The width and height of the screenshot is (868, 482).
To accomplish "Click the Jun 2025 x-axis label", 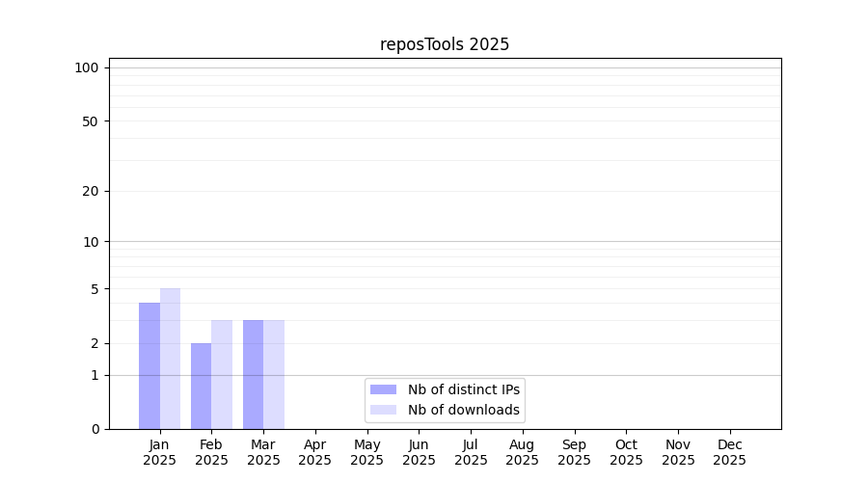I will point(419,452).
